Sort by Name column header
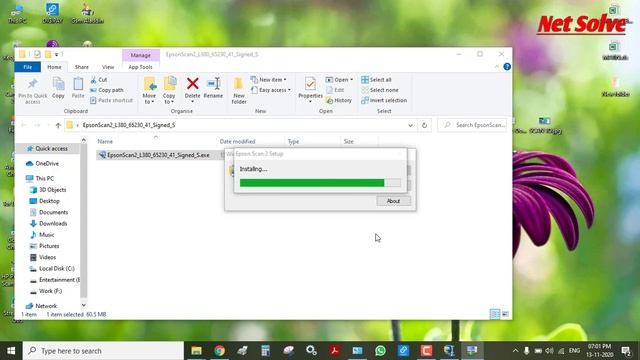Viewport: 640px width, 360px height. tap(105, 142)
